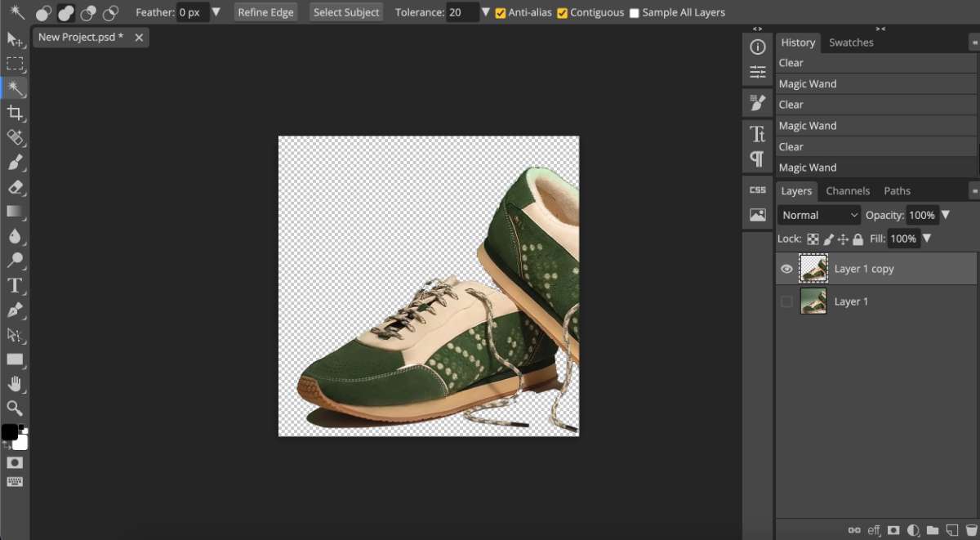Select the Zoom tool
The image size is (980, 540).
pos(15,408)
